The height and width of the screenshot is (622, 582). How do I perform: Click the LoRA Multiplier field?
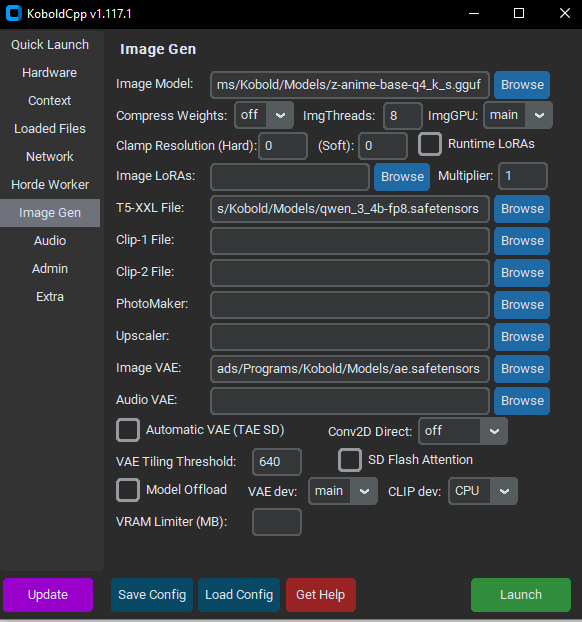click(523, 176)
